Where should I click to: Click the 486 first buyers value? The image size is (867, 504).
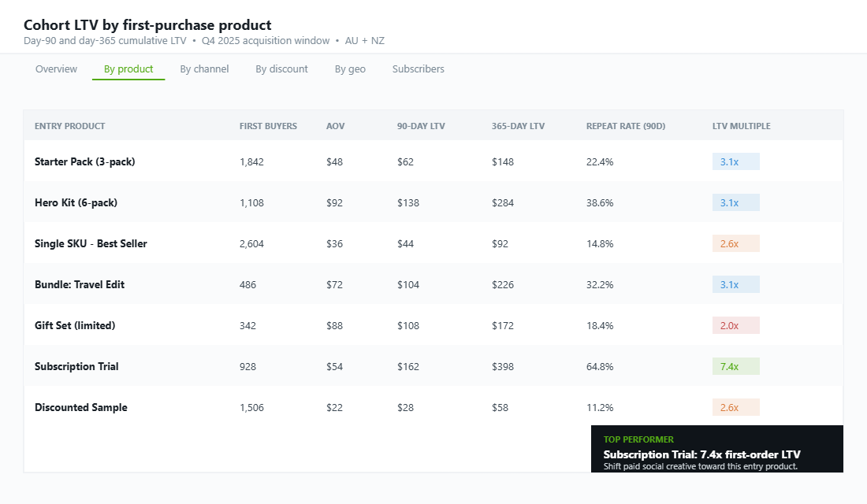(x=247, y=284)
